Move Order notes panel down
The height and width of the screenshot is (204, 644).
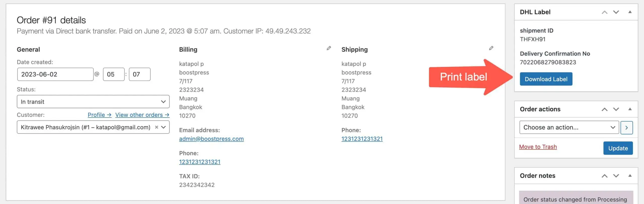tap(616, 176)
